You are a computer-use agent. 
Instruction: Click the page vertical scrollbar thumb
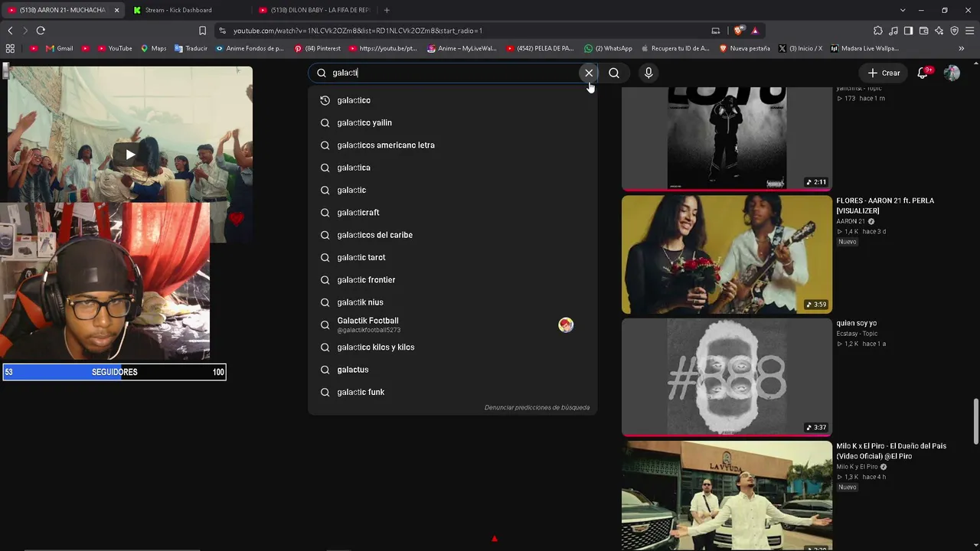[976, 420]
